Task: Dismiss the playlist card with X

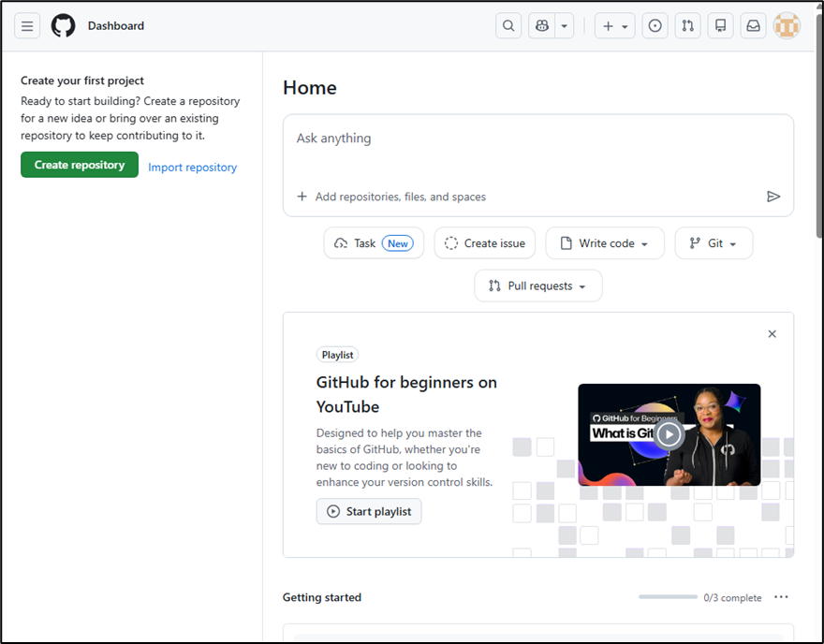Action: 772,334
